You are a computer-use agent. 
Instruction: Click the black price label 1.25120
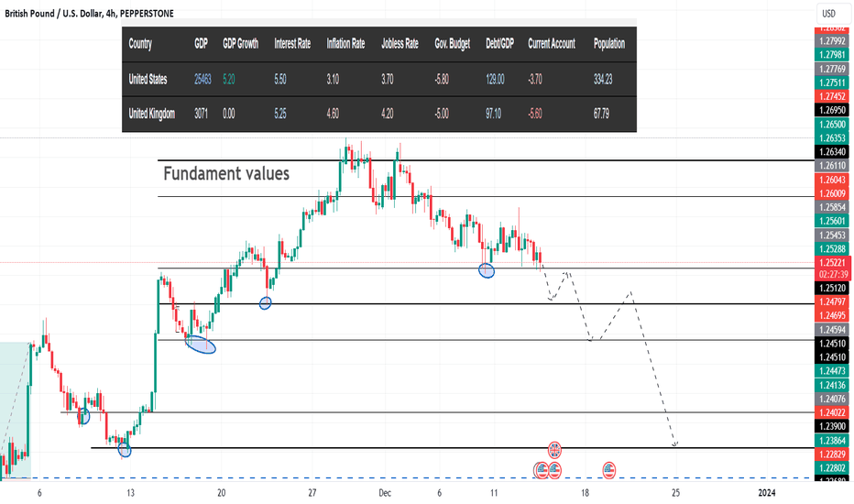pos(832,288)
